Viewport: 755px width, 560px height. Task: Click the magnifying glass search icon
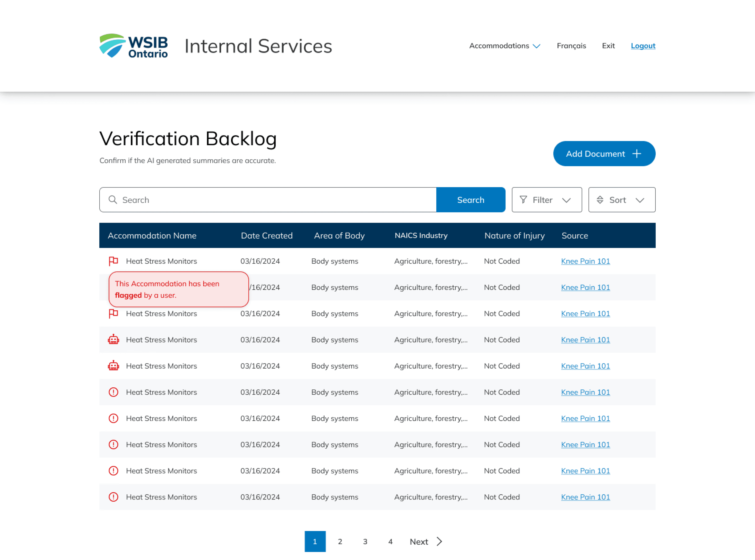coord(113,200)
